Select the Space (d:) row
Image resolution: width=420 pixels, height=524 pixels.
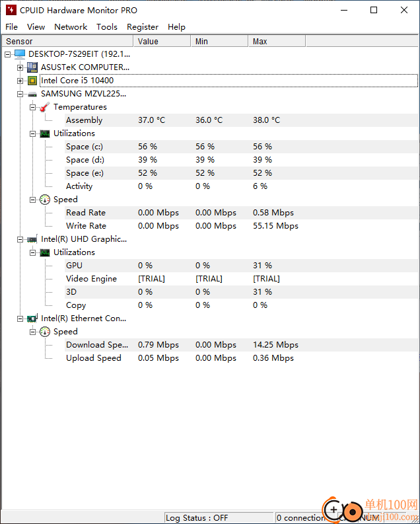[x=242, y=160]
